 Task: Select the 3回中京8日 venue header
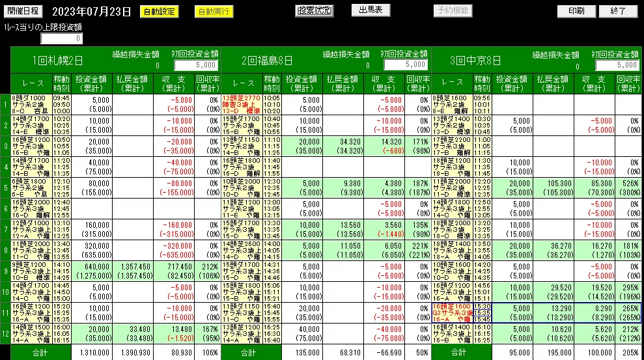point(475,61)
